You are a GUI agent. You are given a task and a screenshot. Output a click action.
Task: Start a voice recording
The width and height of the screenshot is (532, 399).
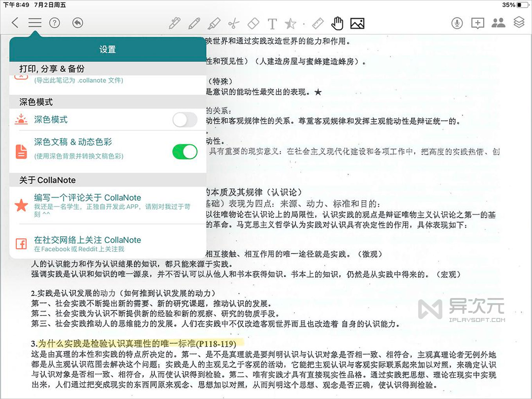(x=457, y=23)
